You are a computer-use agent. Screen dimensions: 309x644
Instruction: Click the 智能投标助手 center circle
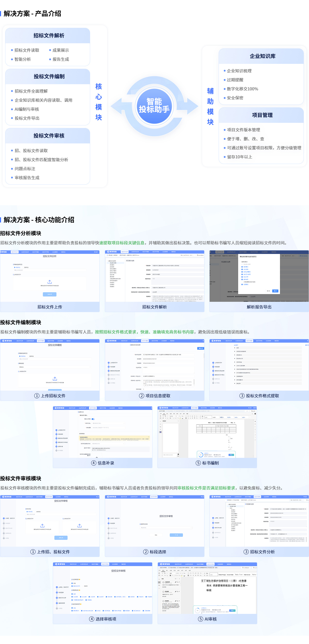coord(154,106)
